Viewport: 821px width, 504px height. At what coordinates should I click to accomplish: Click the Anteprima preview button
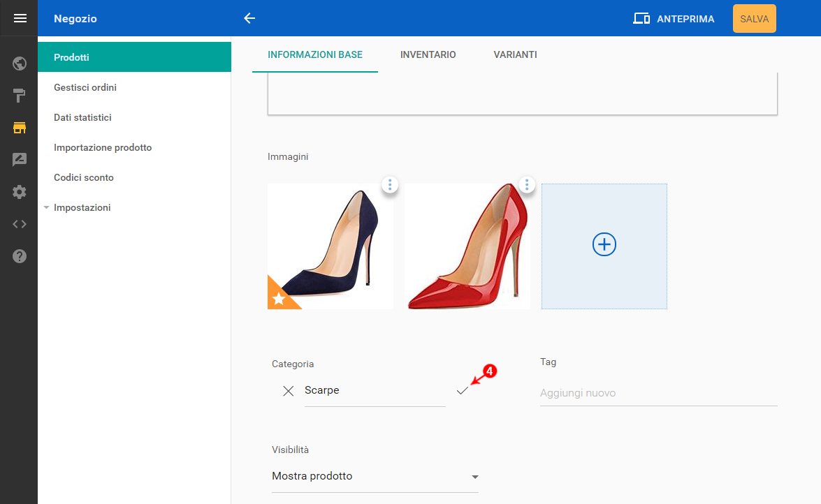click(x=674, y=19)
